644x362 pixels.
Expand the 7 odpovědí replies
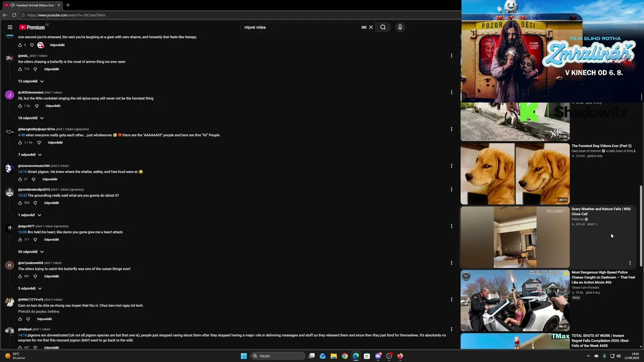30,155
